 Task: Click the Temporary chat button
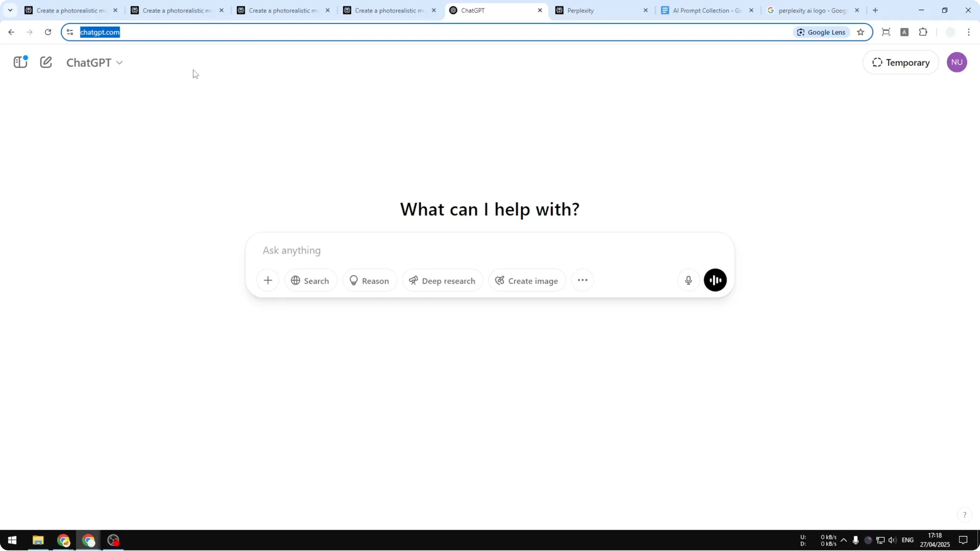pyautogui.click(x=901, y=62)
